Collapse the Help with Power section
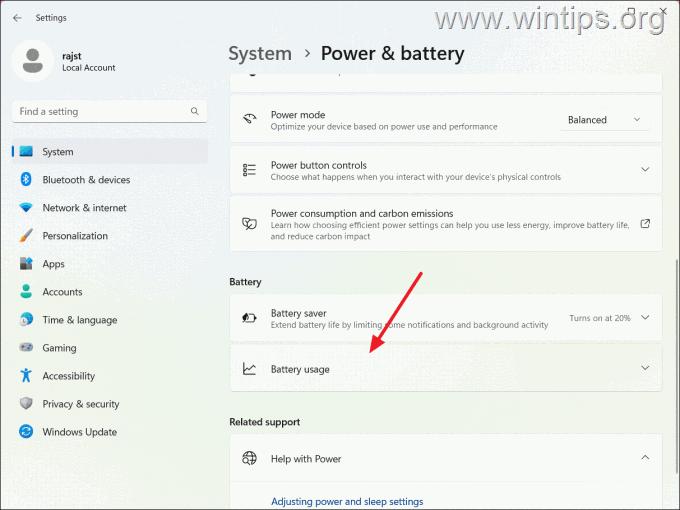 pyautogui.click(x=645, y=458)
